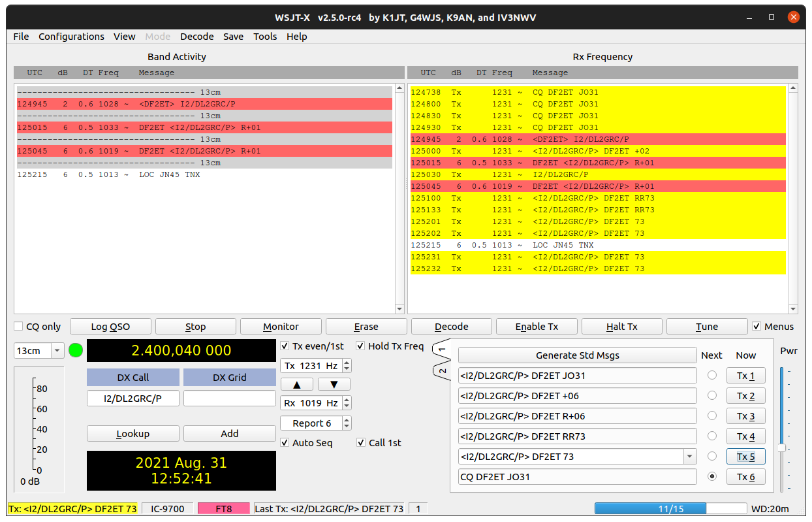812x522 pixels.
Task: Click the Decode button
Action: click(x=452, y=327)
